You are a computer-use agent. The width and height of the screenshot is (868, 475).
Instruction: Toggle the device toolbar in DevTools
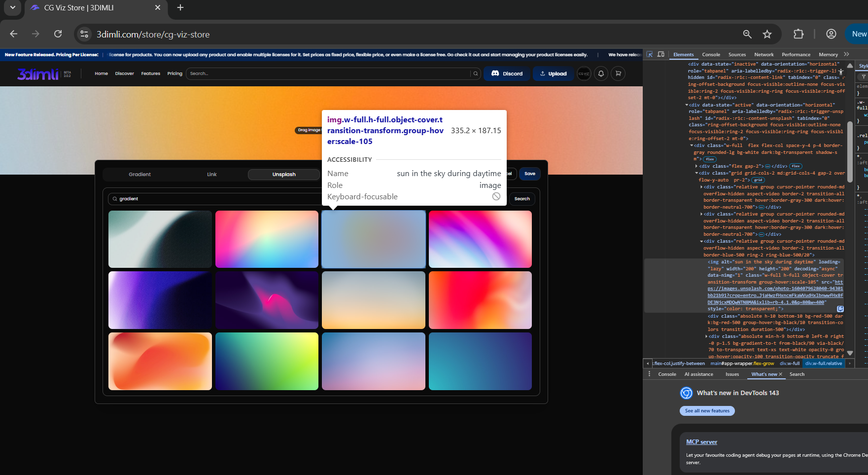click(x=661, y=54)
